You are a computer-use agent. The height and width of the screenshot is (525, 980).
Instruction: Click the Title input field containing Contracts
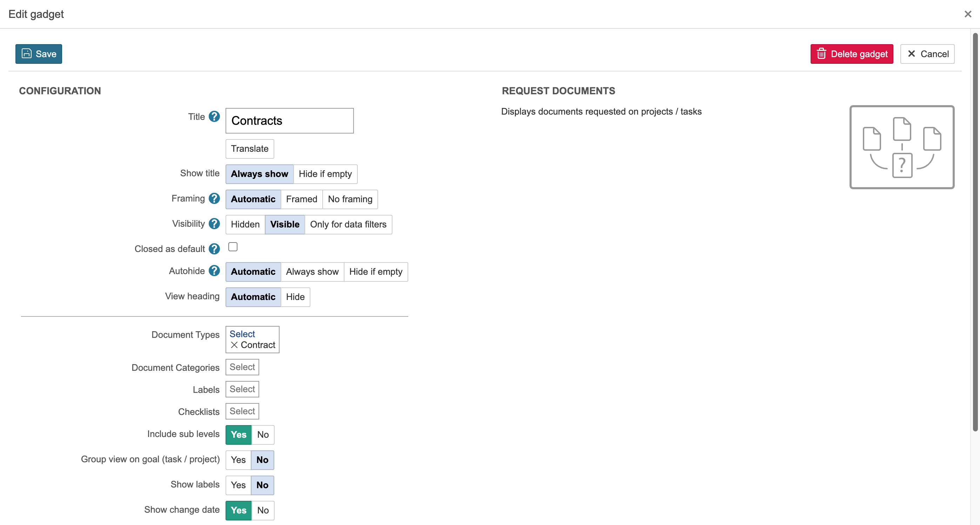[289, 121]
